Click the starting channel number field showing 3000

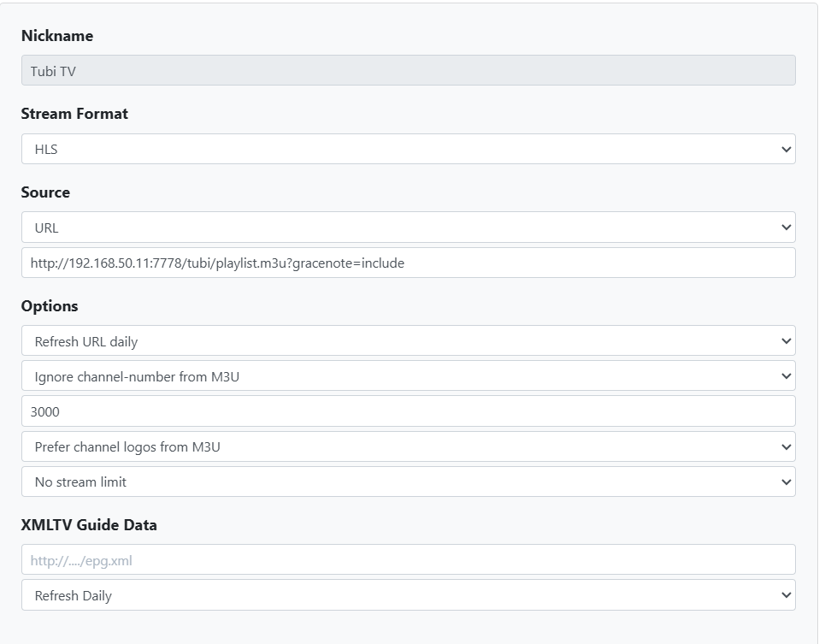coord(408,411)
